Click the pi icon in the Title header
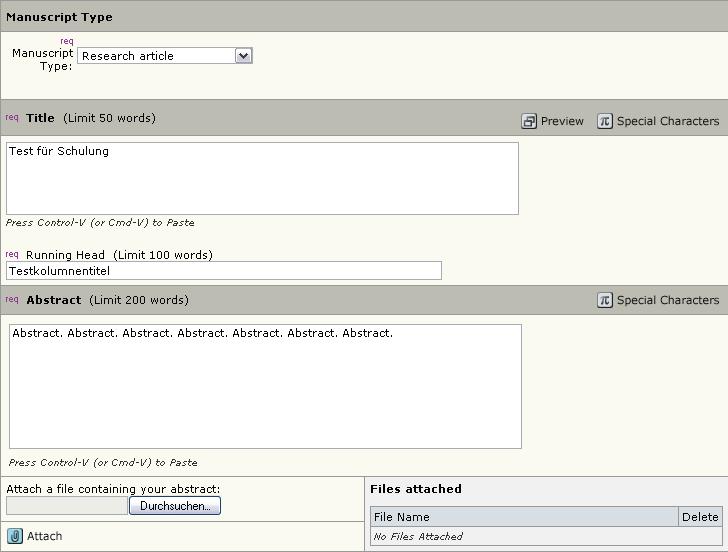 point(604,121)
